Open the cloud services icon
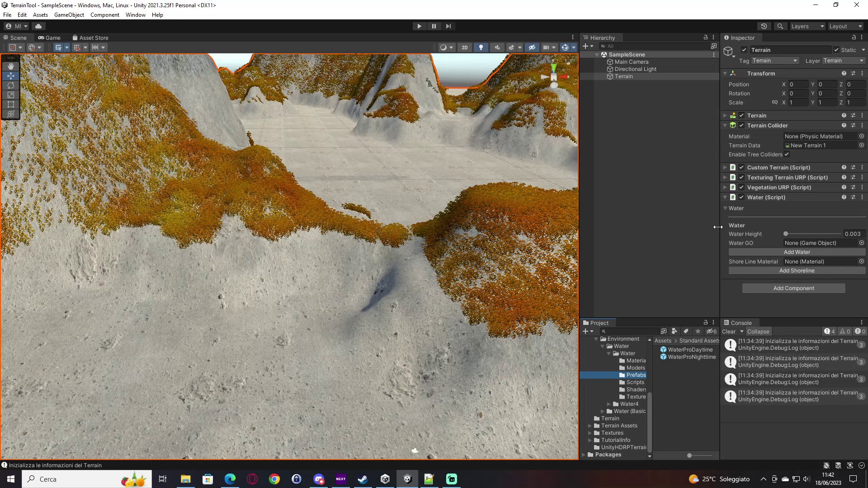 [38, 26]
